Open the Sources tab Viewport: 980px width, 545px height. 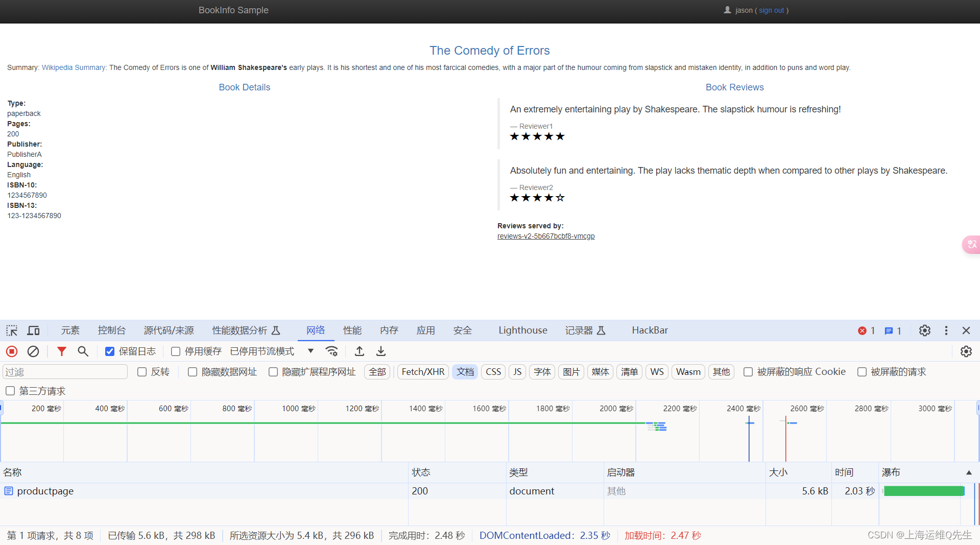(169, 330)
